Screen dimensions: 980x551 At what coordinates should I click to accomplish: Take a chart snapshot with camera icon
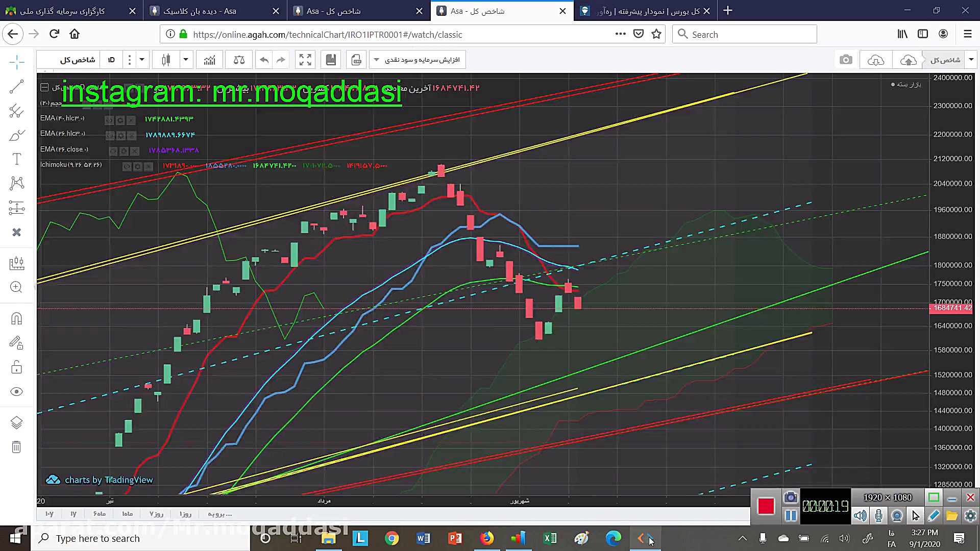coord(846,60)
